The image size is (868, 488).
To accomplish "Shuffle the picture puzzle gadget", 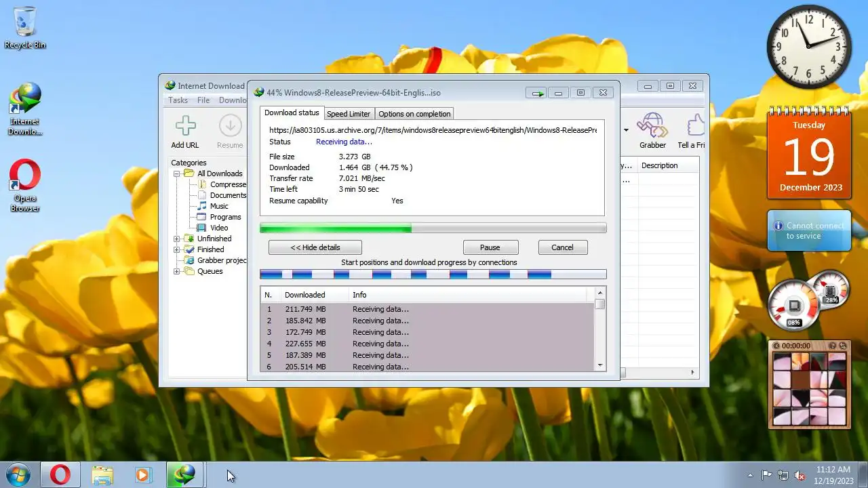I will pyautogui.click(x=843, y=346).
